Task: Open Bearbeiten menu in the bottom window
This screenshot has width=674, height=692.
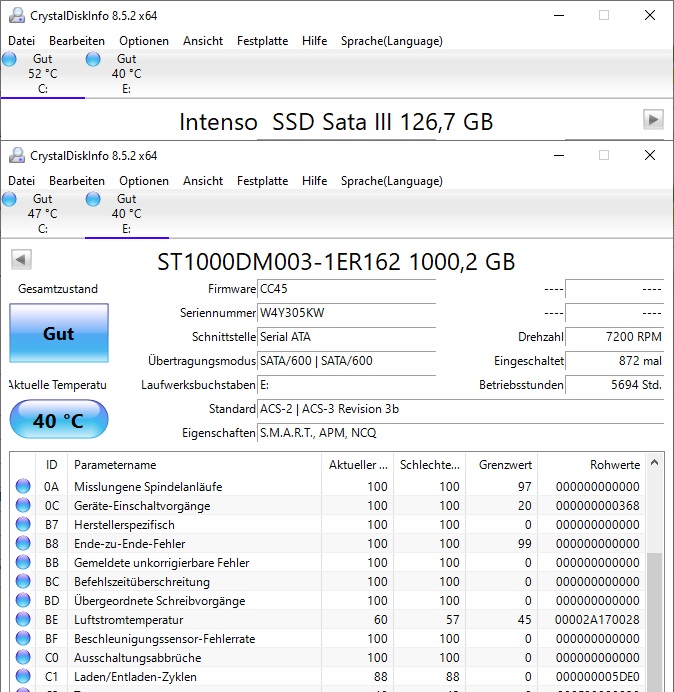Action: [77, 181]
